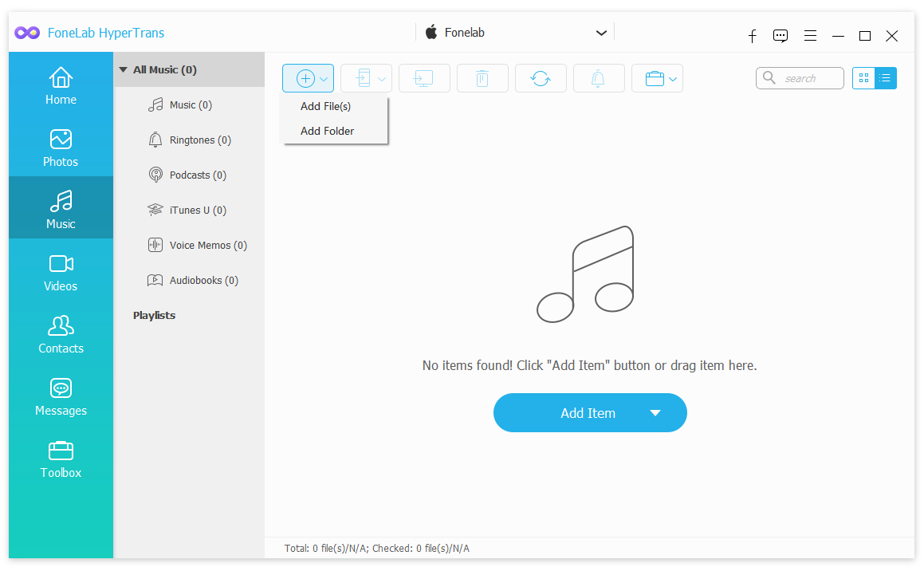Click the search input field
This screenshot has width=924, height=571.
(800, 78)
